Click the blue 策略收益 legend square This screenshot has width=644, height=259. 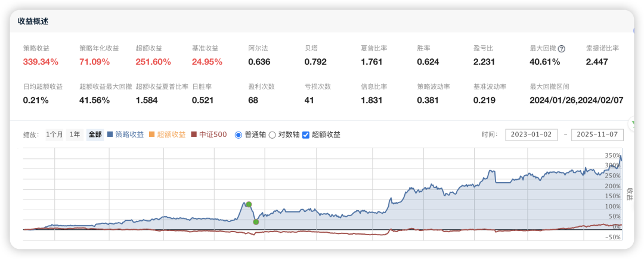click(x=110, y=135)
